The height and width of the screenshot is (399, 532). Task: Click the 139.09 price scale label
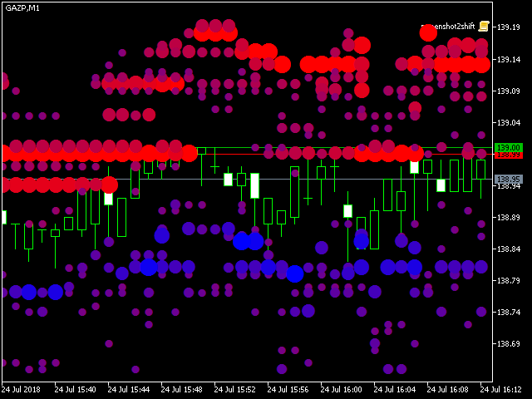coord(508,91)
